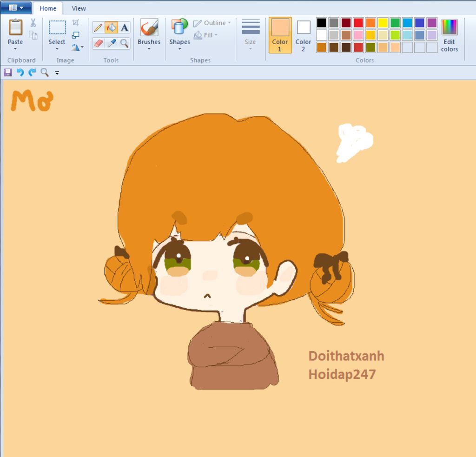The image size is (476, 457).
Task: Expand the Size dropdown arrow
Action: 251,49
